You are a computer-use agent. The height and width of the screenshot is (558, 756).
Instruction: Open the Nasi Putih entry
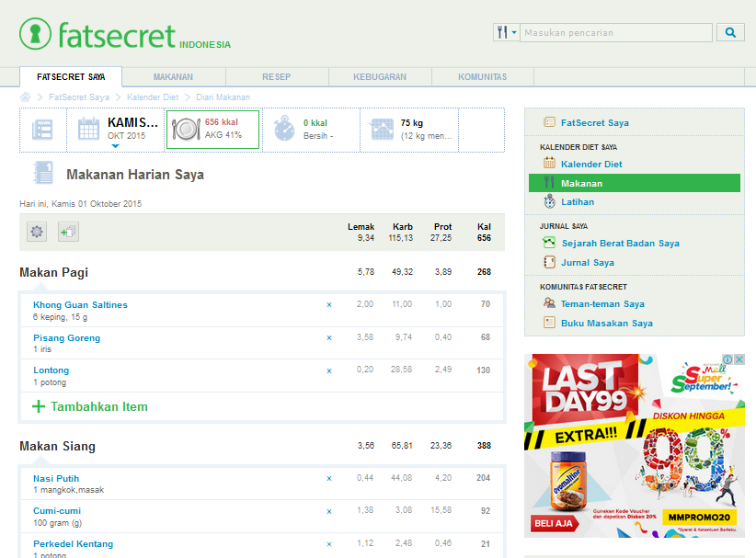click(x=56, y=479)
